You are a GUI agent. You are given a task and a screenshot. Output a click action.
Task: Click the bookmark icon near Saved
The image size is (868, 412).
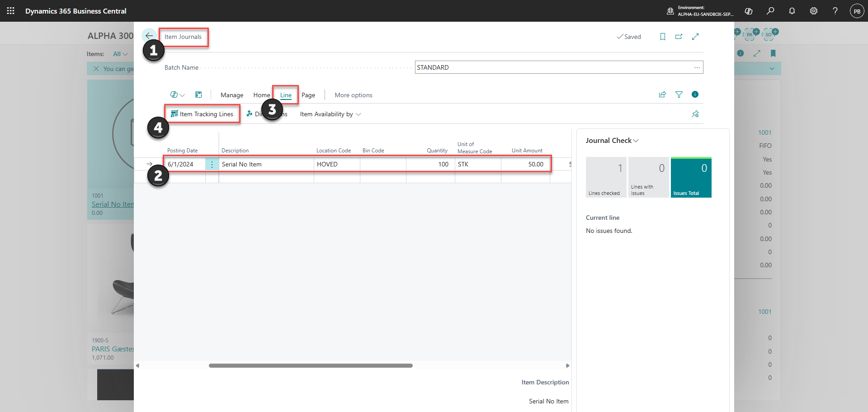click(x=663, y=37)
